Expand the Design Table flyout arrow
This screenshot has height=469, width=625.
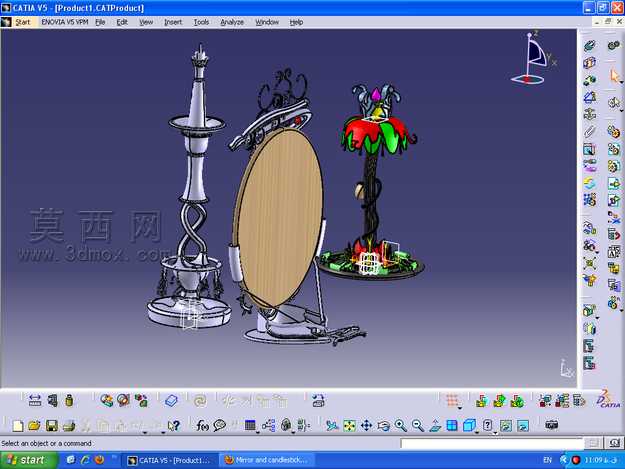tap(258, 432)
